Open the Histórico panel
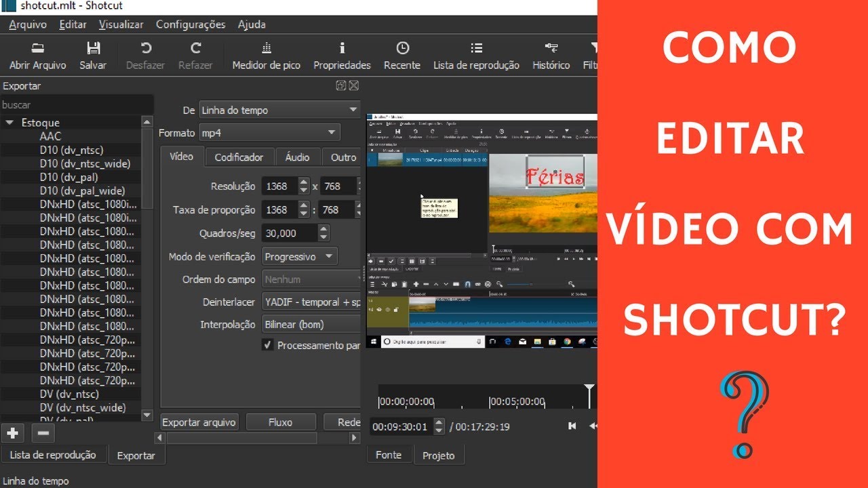 [x=551, y=56]
